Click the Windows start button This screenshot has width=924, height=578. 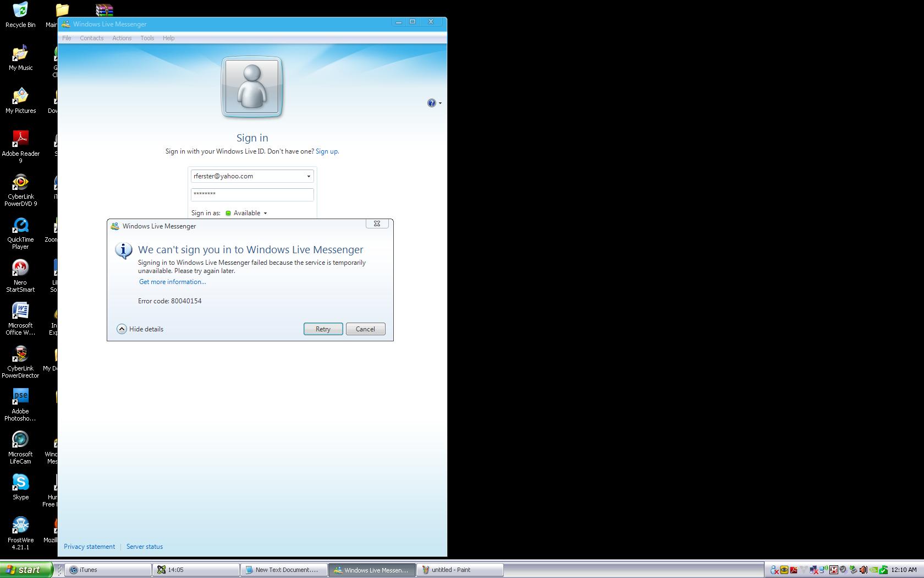tap(26, 570)
